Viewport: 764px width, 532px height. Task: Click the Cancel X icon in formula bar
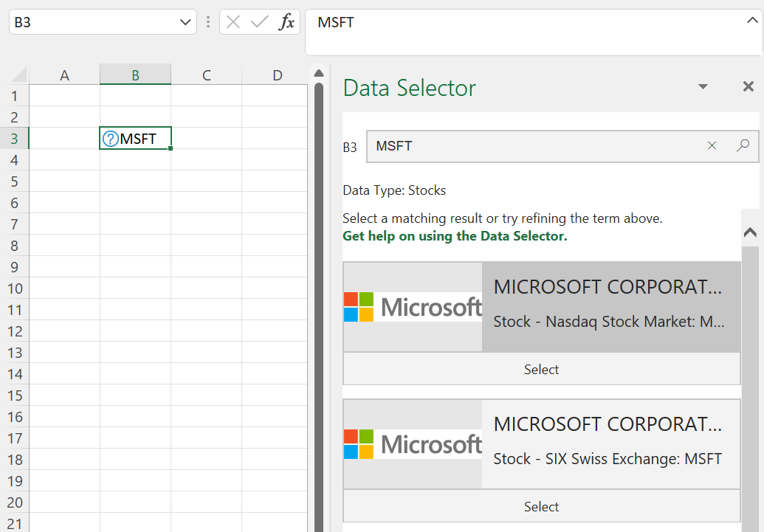[x=233, y=22]
